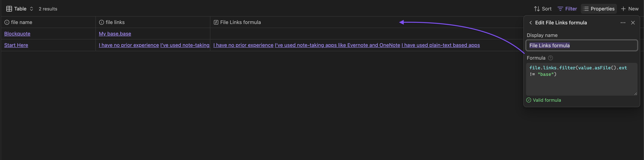Toggle the Properties panel
This screenshot has width=644, height=160.
599,9
